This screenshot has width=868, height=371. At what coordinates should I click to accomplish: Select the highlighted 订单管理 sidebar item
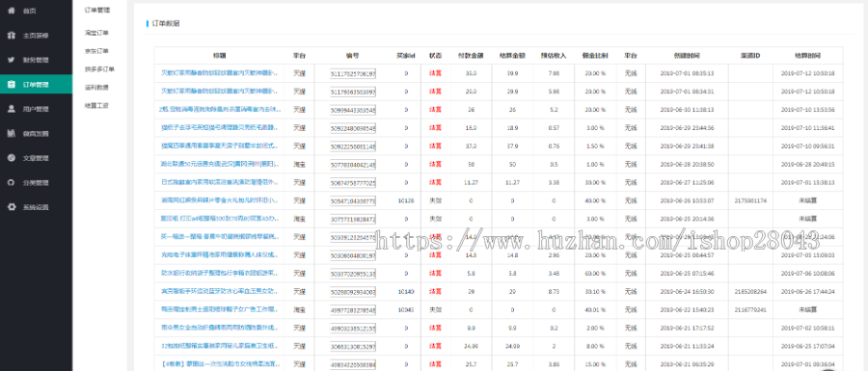point(36,85)
